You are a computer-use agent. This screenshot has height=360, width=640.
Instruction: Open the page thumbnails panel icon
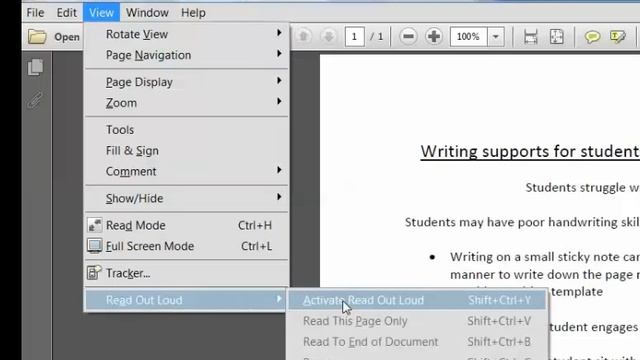(x=36, y=67)
